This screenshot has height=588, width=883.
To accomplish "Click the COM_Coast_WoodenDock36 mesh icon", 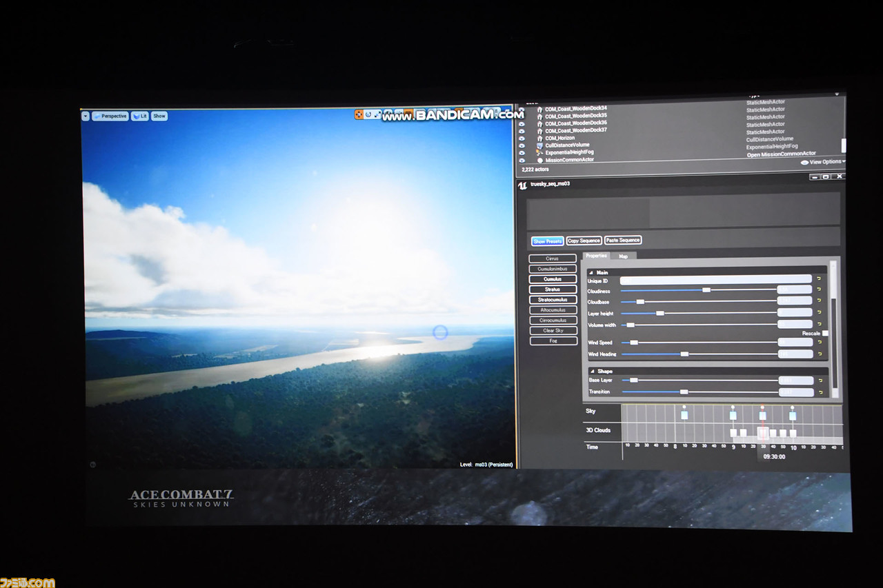I will pos(539,123).
